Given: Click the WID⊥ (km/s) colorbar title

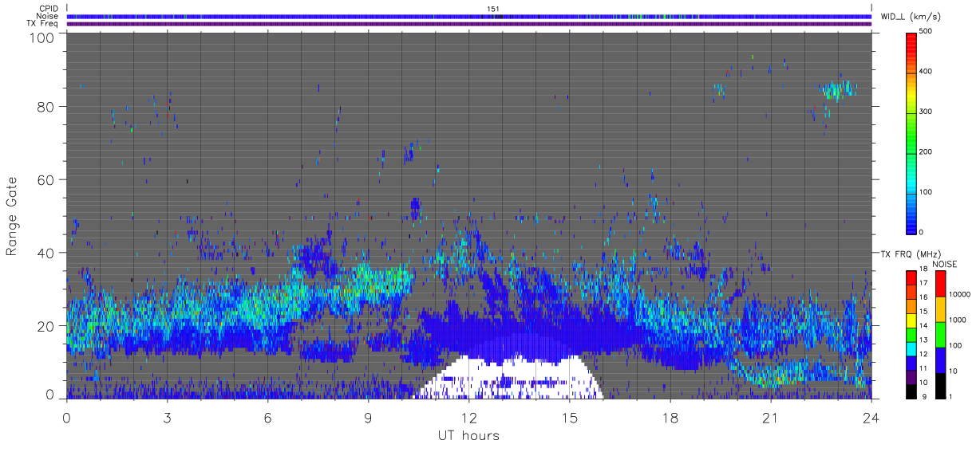Looking at the screenshot, I should [x=910, y=16].
